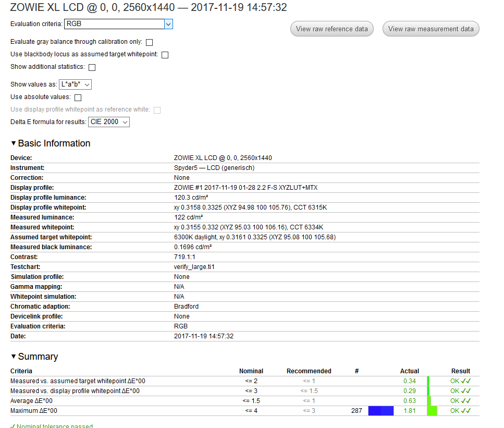This screenshot has width=504, height=428.
Task: Click the Measured whitepoint CCT 6334K value
Action: 249,227
